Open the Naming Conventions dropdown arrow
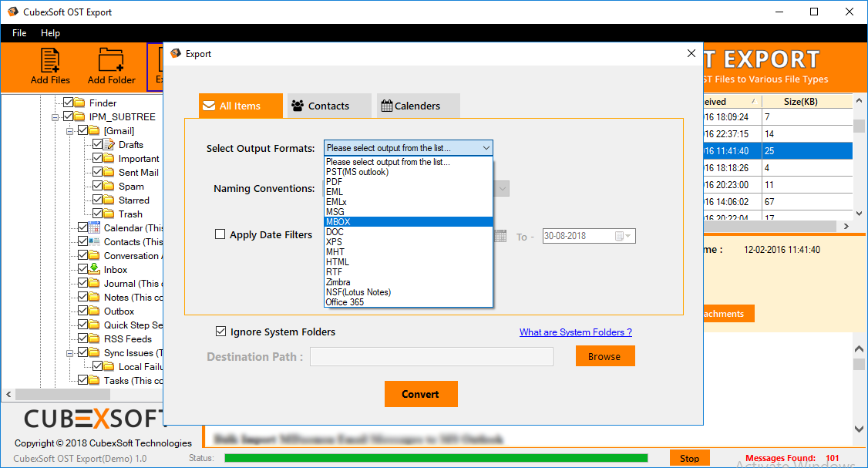The image size is (868, 468). (x=502, y=188)
